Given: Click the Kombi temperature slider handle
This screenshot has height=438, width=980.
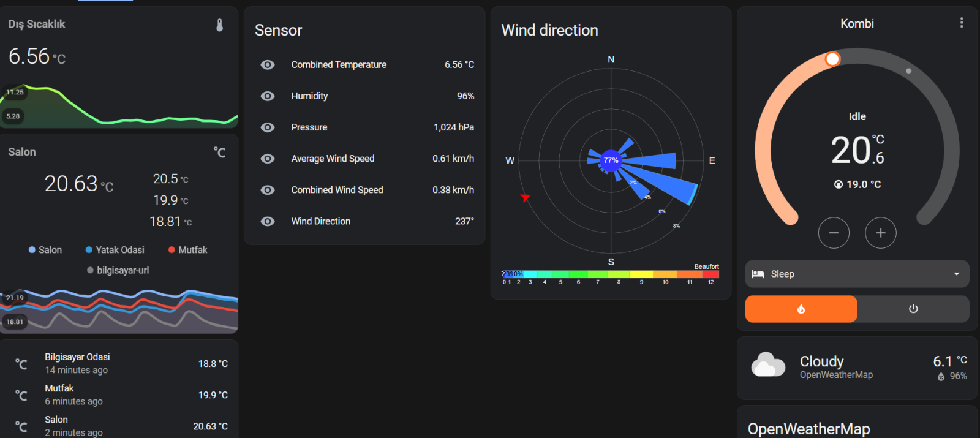Looking at the screenshot, I should 832,59.
